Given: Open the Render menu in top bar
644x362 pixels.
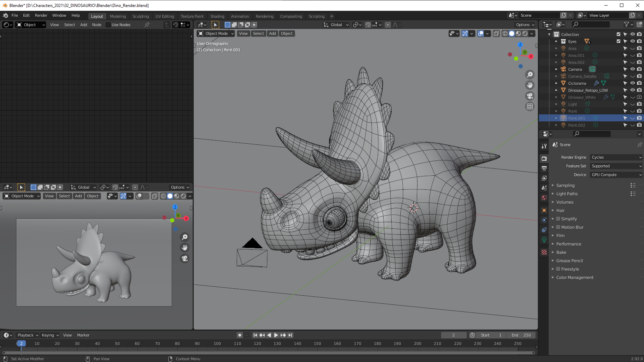Looking at the screenshot, I should 41,15.
